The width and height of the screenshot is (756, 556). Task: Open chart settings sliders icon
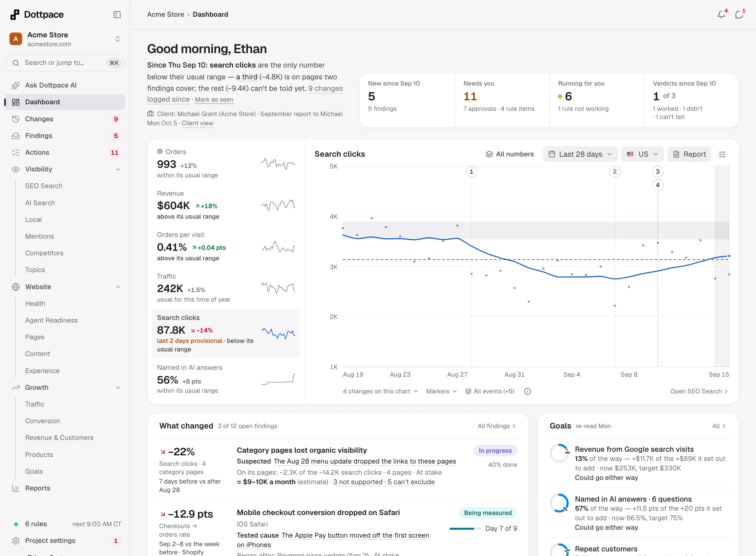[x=722, y=154]
